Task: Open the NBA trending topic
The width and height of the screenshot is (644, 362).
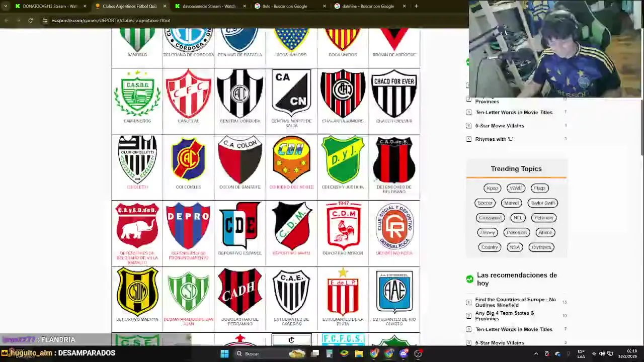Action: click(514, 247)
